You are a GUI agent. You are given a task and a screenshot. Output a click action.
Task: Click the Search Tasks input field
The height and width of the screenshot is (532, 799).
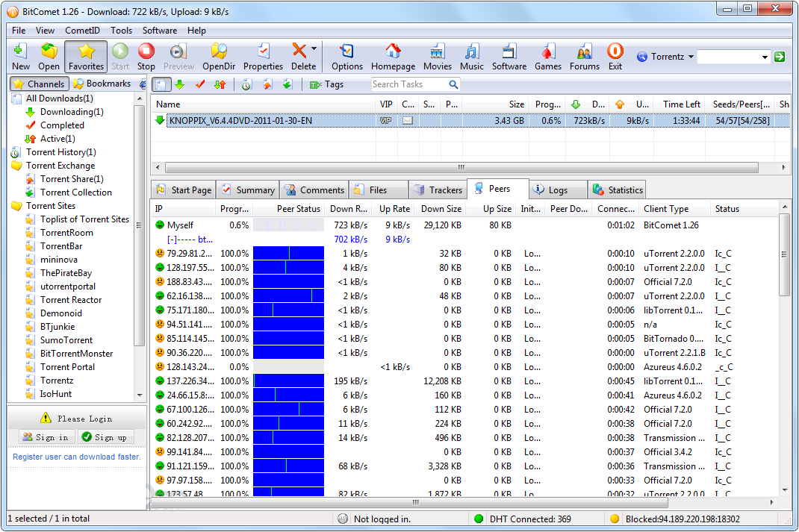pyautogui.click(x=409, y=84)
